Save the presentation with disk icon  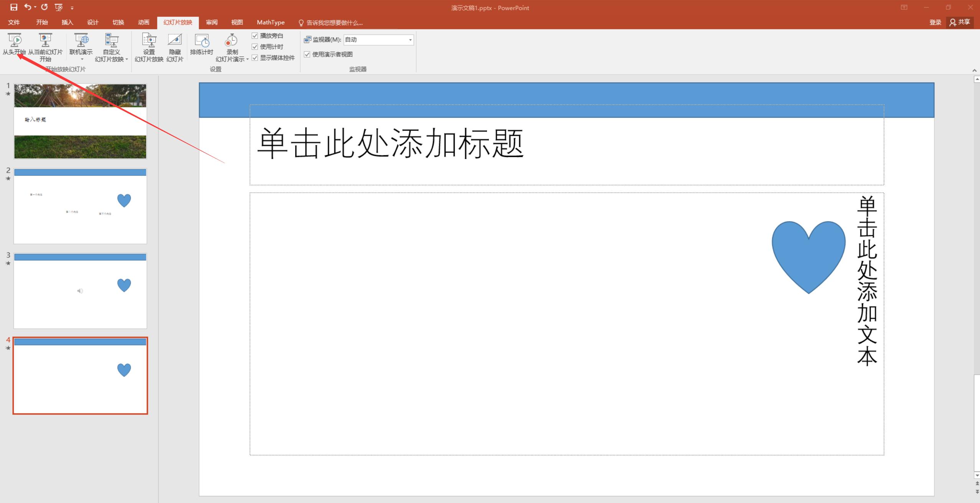click(14, 7)
